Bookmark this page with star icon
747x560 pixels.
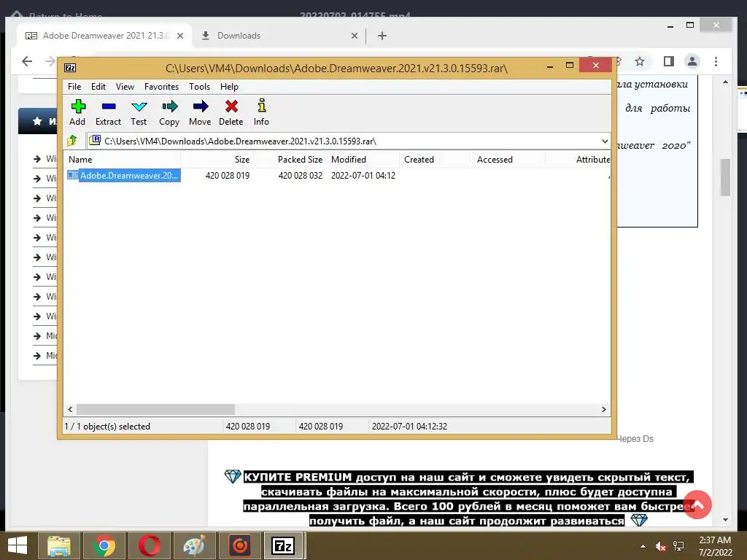click(640, 61)
